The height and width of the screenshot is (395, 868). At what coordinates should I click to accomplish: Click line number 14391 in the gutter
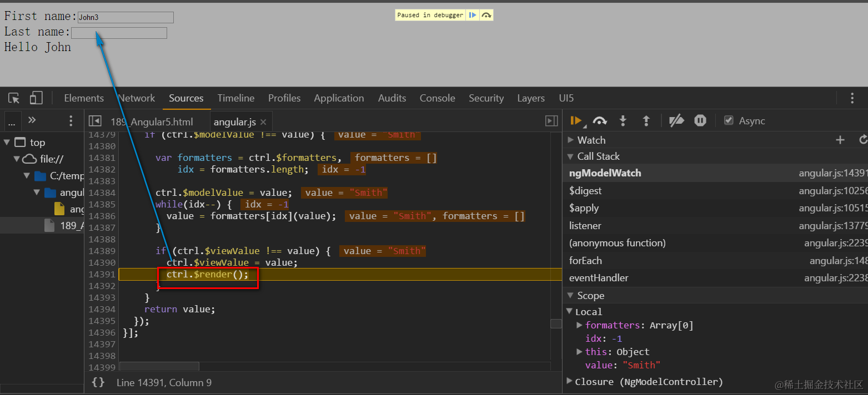(102, 275)
